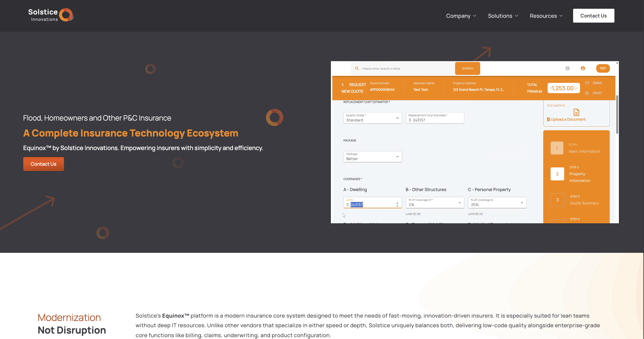Open the Quality Grade dropdown
This screenshot has height=339, width=644.
click(373, 118)
